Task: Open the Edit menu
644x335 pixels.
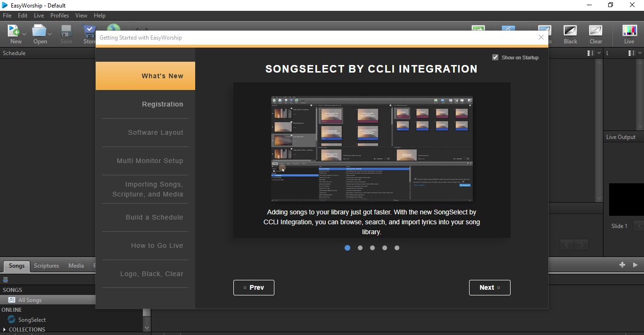Action: click(23, 16)
